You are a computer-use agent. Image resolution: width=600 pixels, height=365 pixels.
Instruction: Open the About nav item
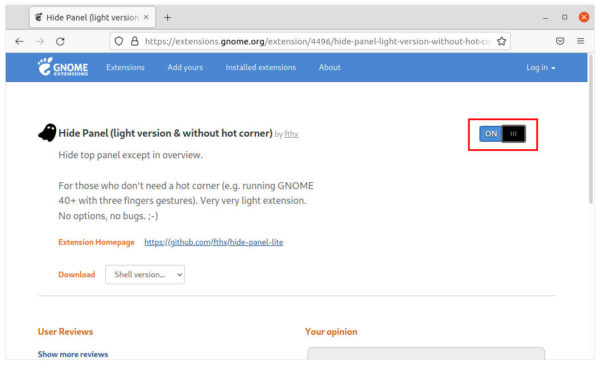tap(329, 67)
